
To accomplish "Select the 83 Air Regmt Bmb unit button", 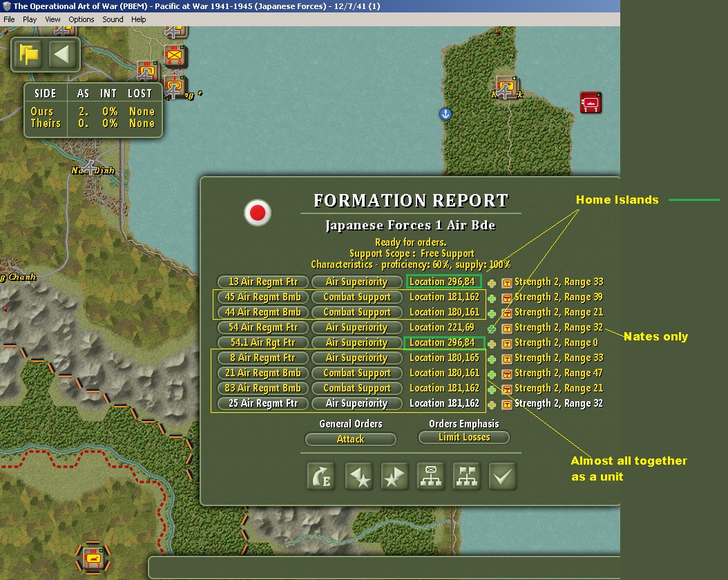I will point(262,388).
